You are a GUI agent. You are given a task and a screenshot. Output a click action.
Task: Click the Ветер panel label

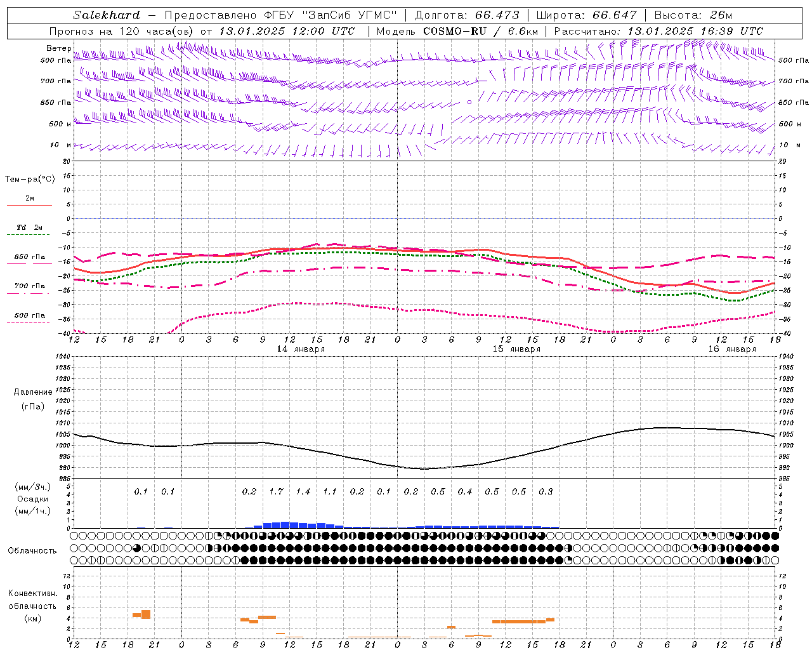pyautogui.click(x=58, y=48)
